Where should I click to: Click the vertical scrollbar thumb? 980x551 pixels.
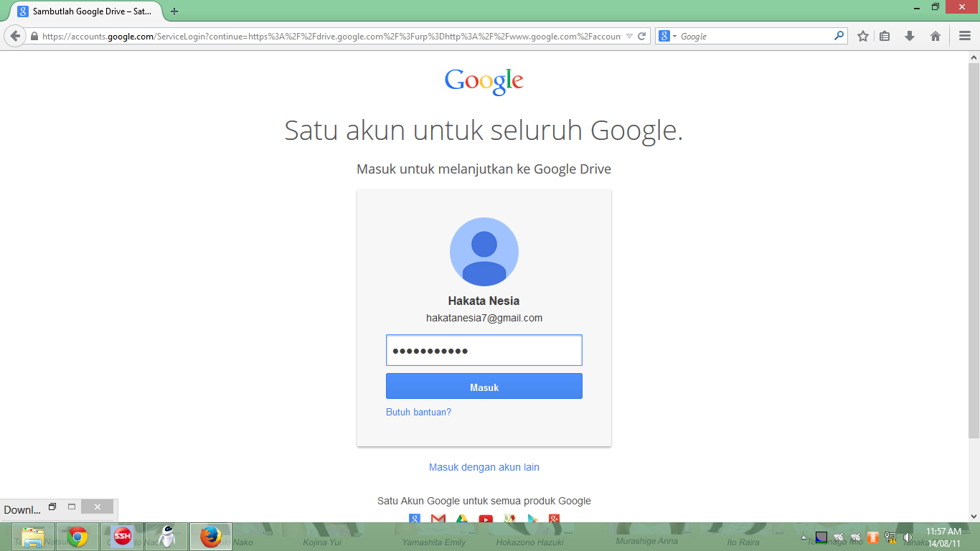point(974,249)
